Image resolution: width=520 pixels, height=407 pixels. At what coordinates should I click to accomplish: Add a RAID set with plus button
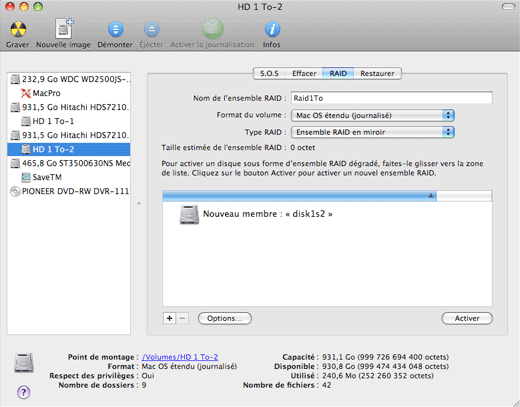click(169, 318)
